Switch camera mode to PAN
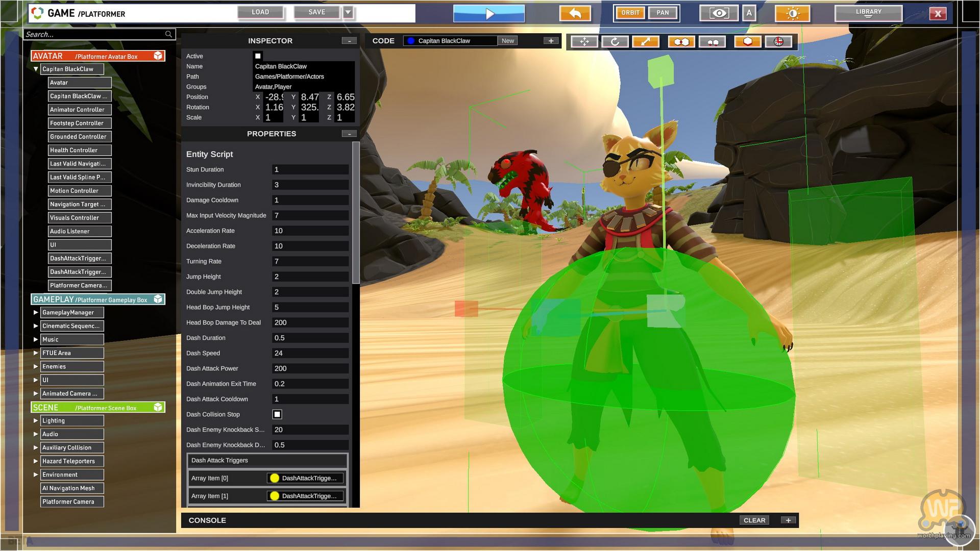980x551 pixels. [663, 13]
